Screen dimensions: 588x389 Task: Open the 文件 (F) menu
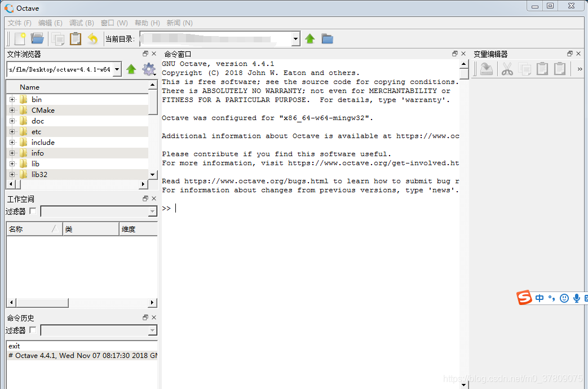20,23
